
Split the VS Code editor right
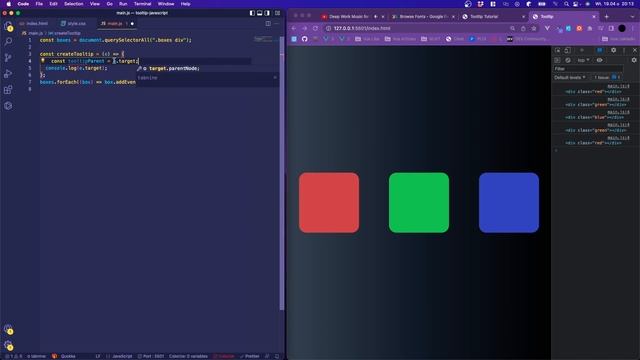tap(268, 24)
